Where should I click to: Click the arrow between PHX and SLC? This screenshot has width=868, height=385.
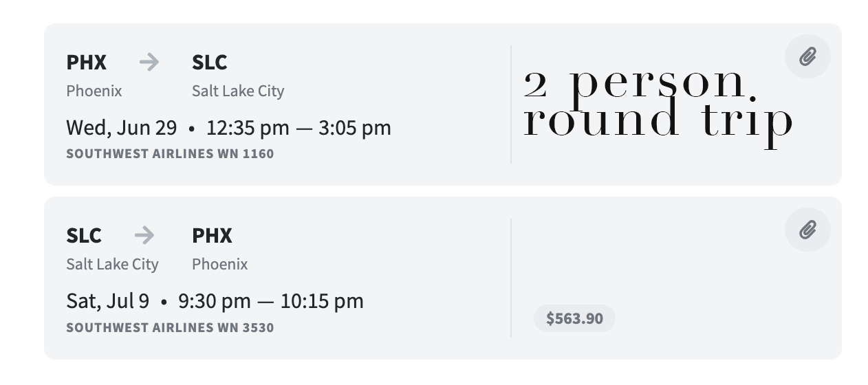pyautogui.click(x=149, y=63)
